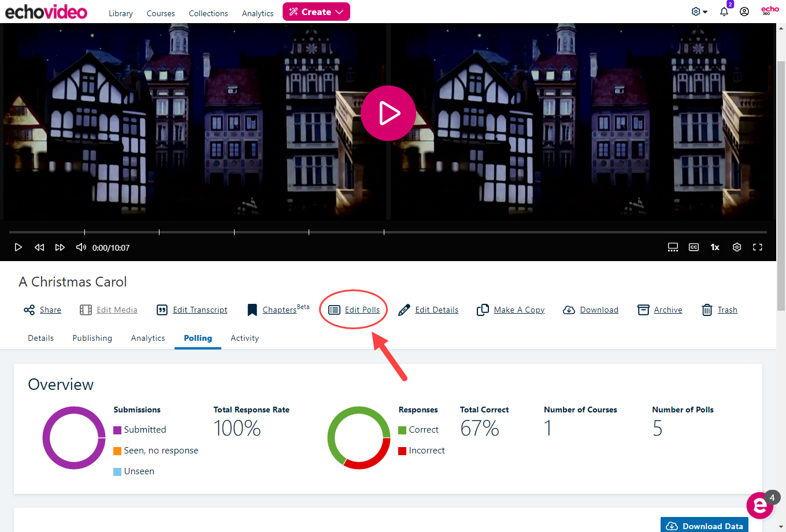
Task: Click the video progress bar
Action: click(x=388, y=232)
